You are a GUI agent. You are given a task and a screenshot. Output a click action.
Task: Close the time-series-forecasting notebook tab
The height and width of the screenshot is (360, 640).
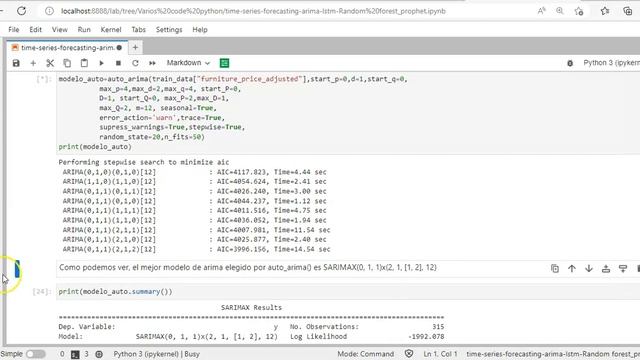[119, 48]
